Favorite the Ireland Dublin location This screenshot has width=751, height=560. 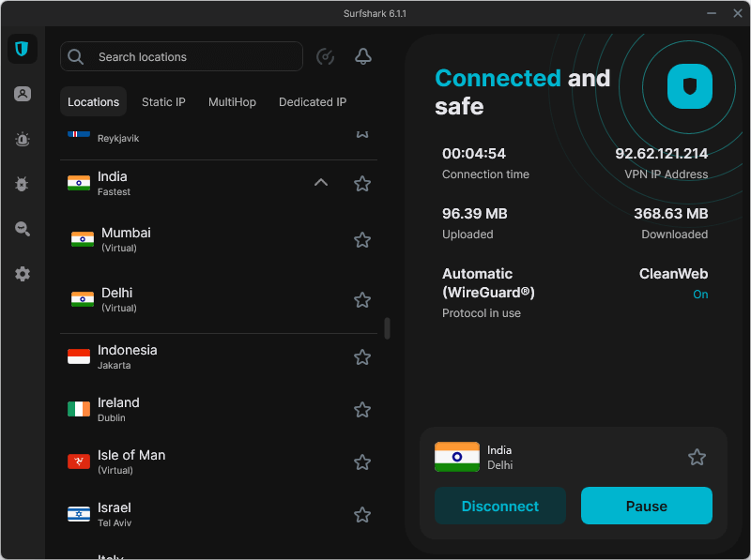[362, 410]
